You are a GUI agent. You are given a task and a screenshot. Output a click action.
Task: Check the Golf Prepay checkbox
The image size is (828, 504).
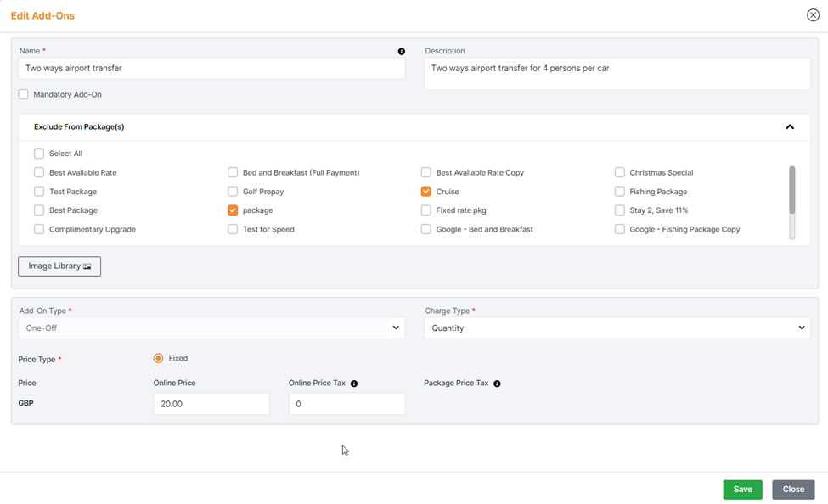(x=233, y=192)
